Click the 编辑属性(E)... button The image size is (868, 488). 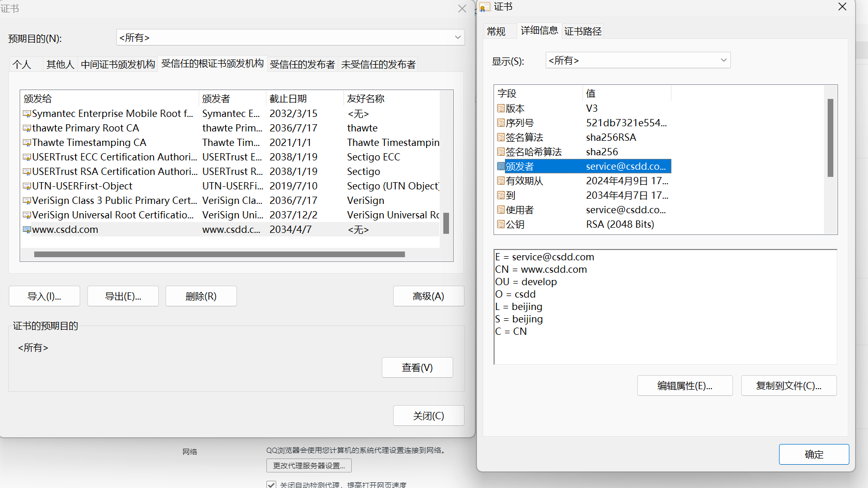coord(685,386)
